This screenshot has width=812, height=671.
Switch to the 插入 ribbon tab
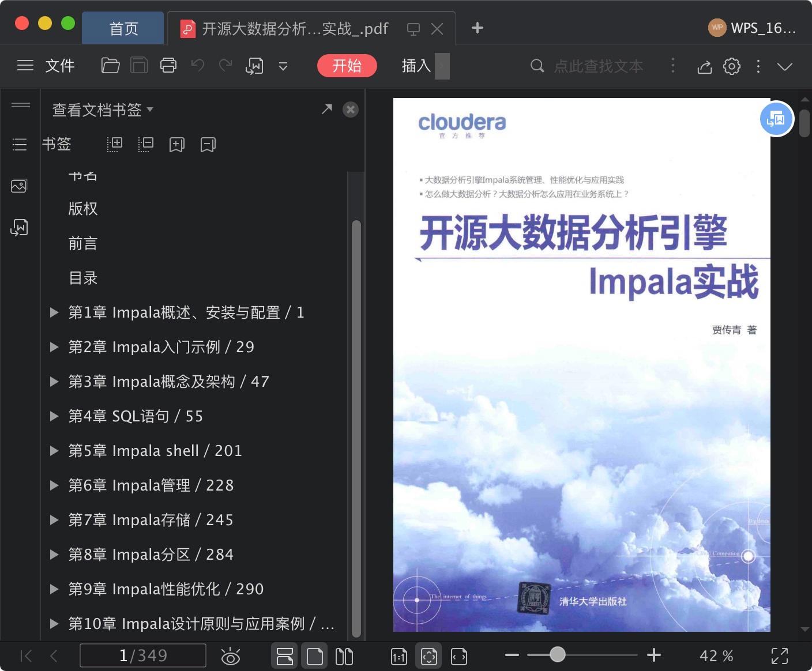pyautogui.click(x=416, y=66)
